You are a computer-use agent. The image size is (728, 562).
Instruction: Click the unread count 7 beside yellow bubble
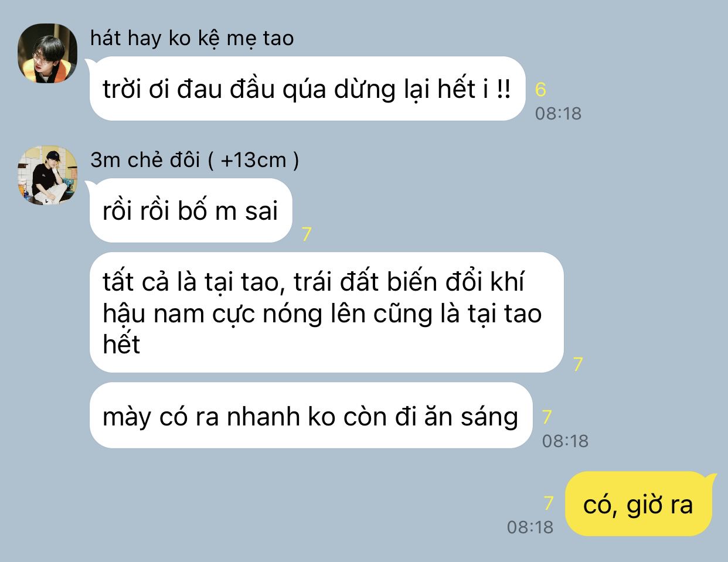(549, 503)
